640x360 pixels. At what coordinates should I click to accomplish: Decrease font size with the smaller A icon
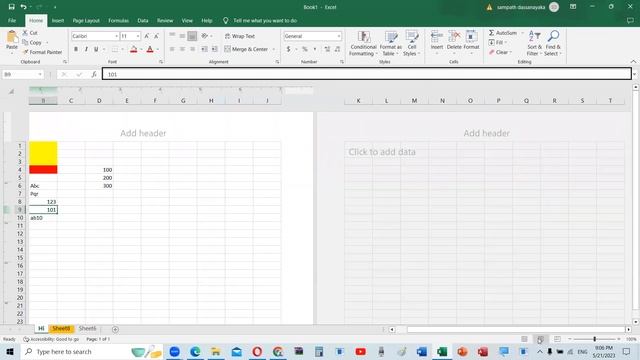coord(156,36)
